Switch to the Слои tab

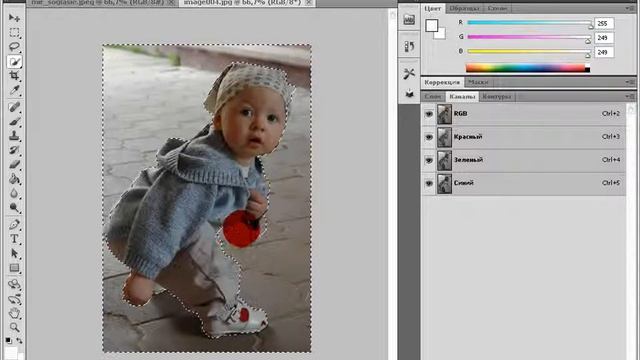pyautogui.click(x=433, y=97)
